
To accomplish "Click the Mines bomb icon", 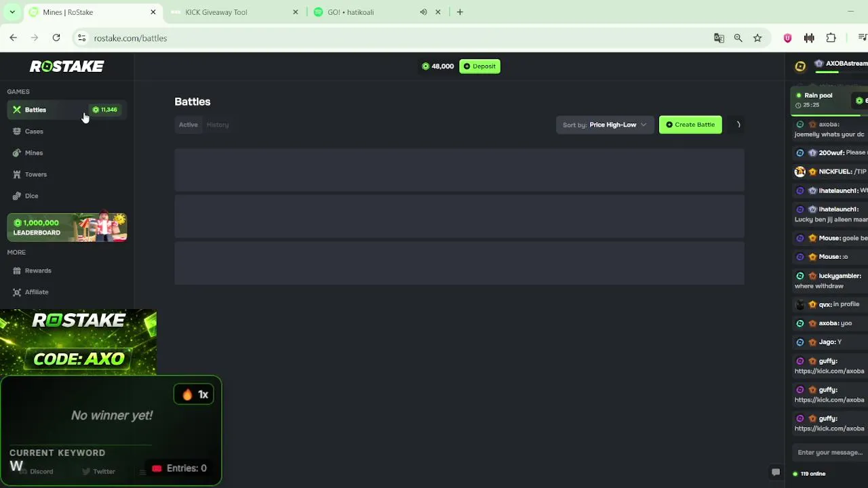I will (x=16, y=153).
